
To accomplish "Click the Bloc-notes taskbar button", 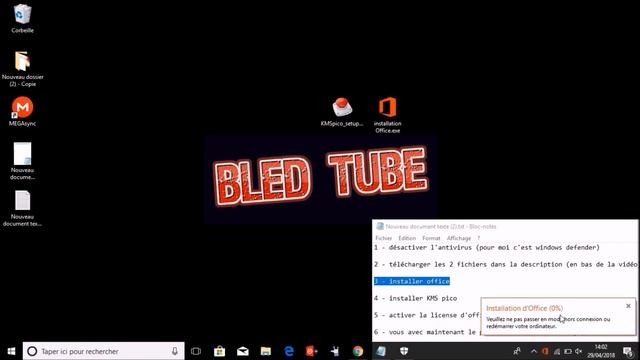I will coord(381,351).
